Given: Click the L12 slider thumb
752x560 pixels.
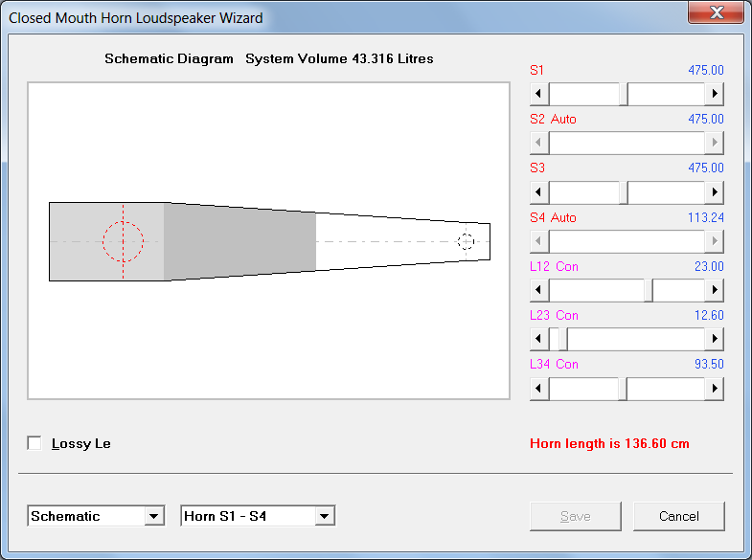Looking at the screenshot, I should tap(648, 290).
